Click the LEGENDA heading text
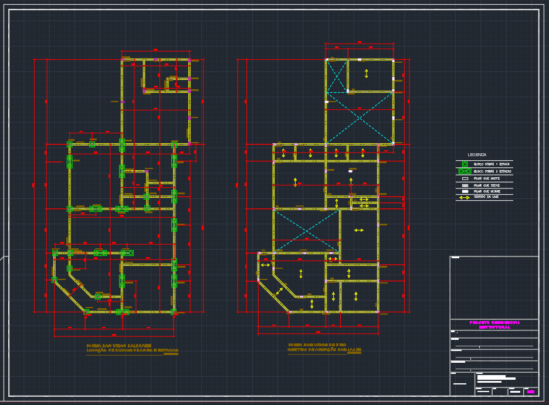The width and height of the screenshot is (549, 405). pyautogui.click(x=477, y=154)
